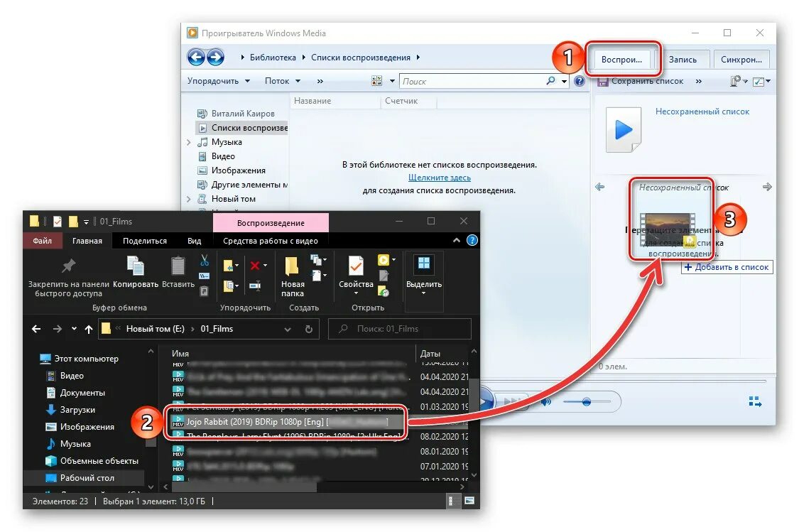Select Видео in Media Player library
This screenshot has height=532, width=799.
217,156
